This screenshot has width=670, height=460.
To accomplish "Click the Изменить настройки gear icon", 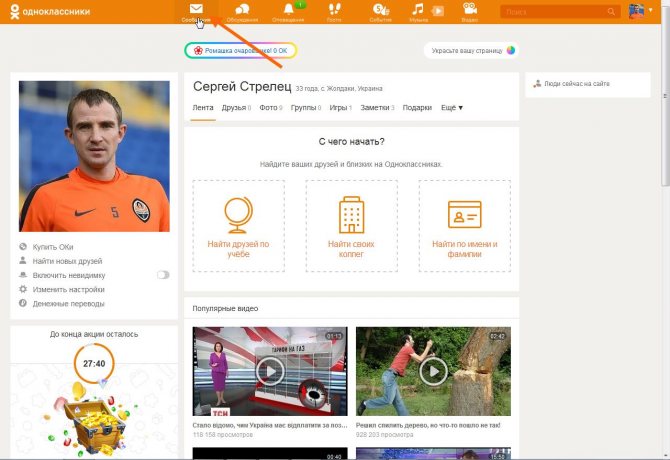I will 23,289.
